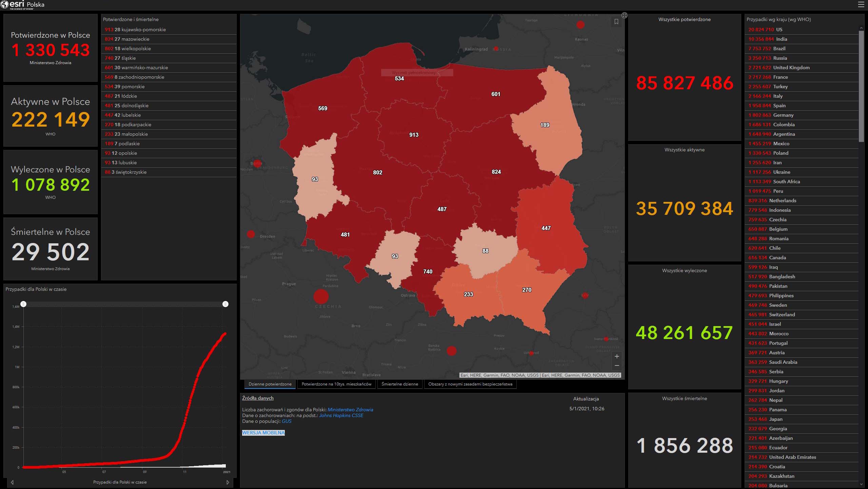Click the map bookmarks icon
The image size is (868, 489).
pos(616,22)
